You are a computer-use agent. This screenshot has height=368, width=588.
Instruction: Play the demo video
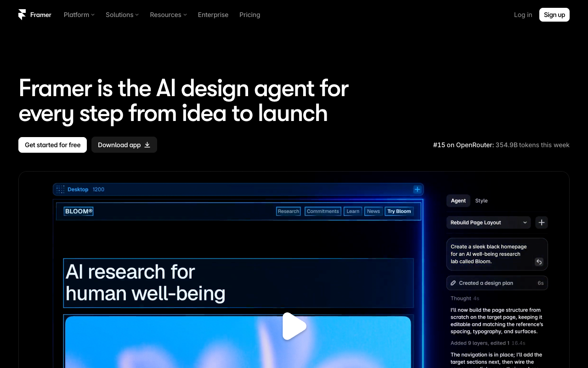[x=294, y=326]
